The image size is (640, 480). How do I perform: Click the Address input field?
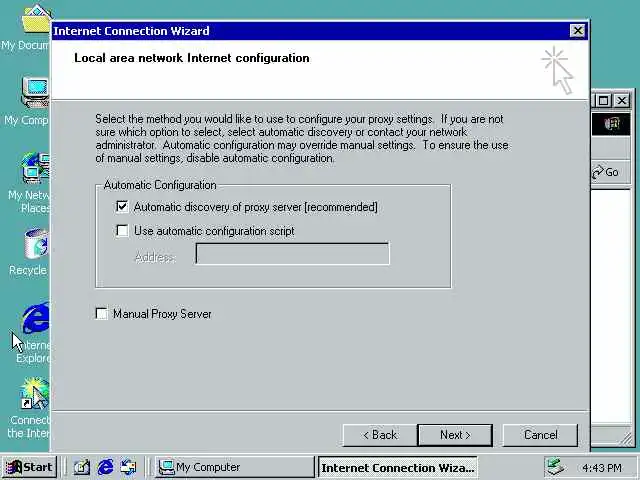pyautogui.click(x=293, y=254)
